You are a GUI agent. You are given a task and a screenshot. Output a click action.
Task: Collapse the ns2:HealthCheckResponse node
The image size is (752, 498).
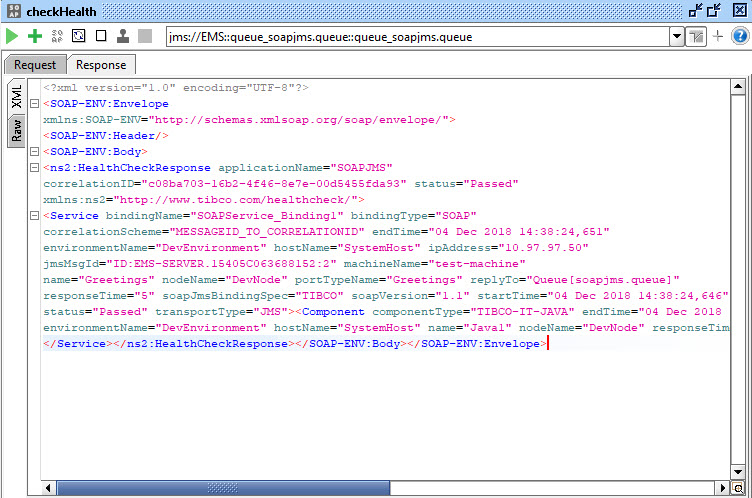tap(35, 167)
